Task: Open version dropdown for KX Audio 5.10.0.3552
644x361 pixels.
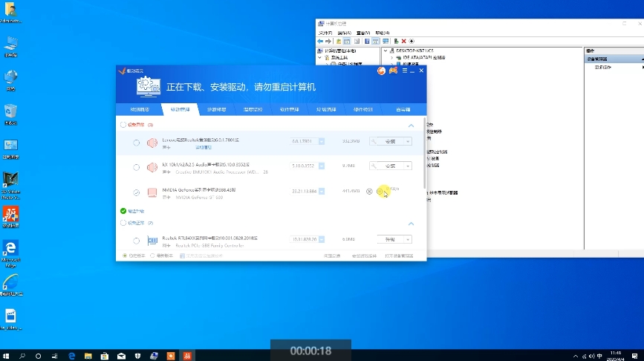Action: (322, 166)
